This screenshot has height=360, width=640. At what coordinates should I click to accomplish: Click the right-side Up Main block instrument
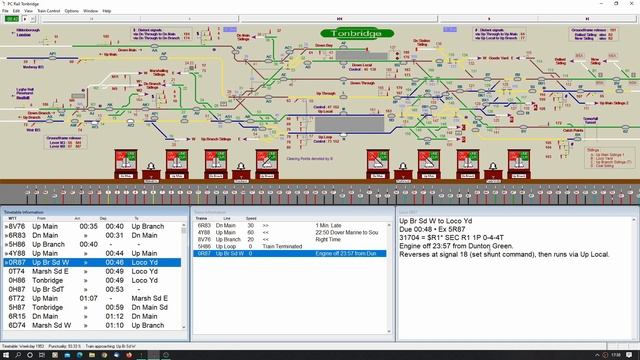click(x=429, y=164)
